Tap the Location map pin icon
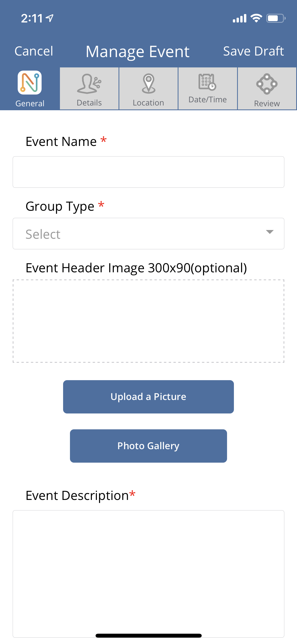 [149, 84]
